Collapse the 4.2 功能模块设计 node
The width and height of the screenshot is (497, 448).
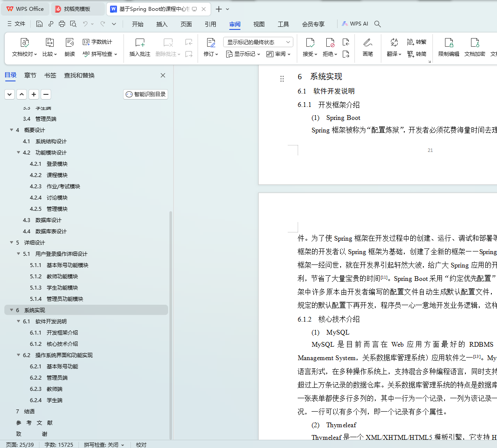(18, 152)
